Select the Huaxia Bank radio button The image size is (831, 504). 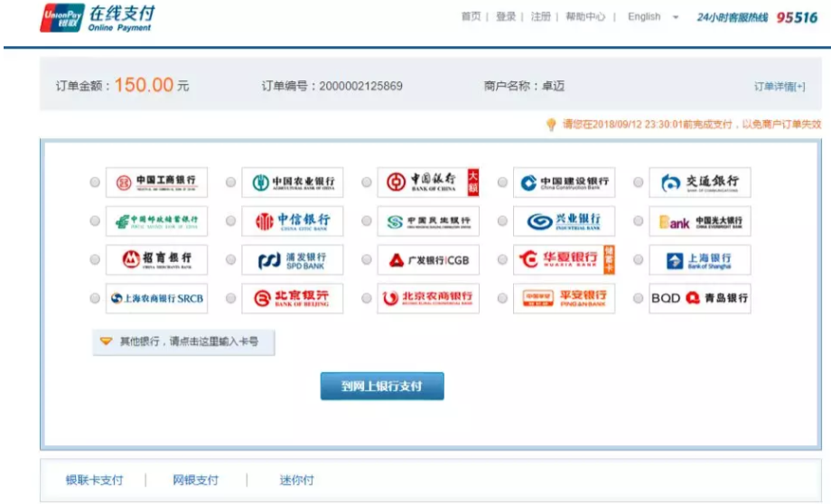click(502, 260)
